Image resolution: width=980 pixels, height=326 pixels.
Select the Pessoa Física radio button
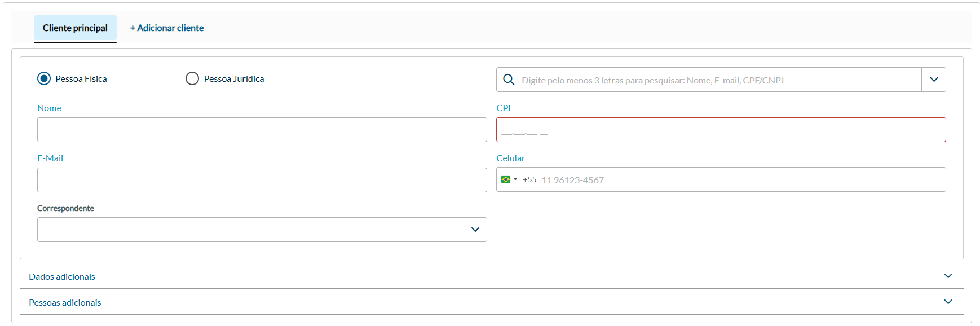(x=44, y=78)
